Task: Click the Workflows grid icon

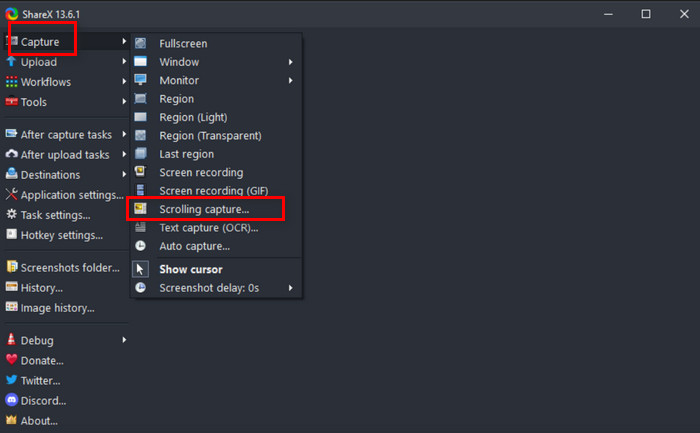Action: (x=11, y=81)
